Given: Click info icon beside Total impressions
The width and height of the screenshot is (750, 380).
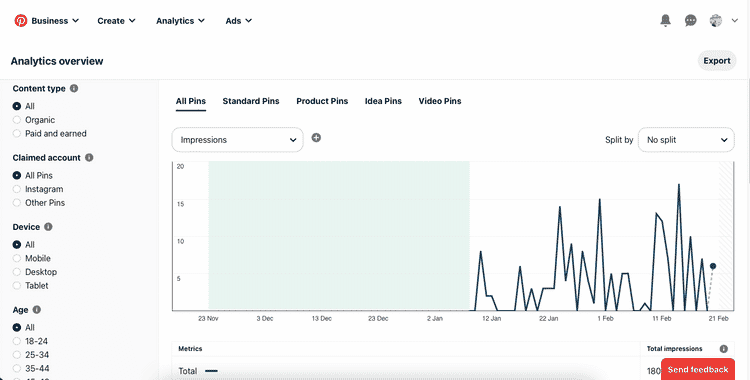Looking at the screenshot, I should point(724,349).
